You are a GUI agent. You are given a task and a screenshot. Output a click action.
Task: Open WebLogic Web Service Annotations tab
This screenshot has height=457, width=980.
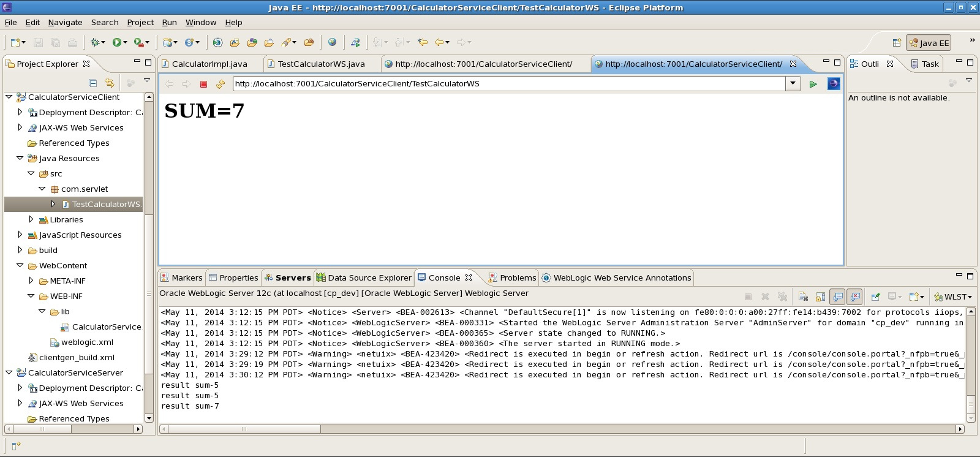pyautogui.click(x=616, y=278)
